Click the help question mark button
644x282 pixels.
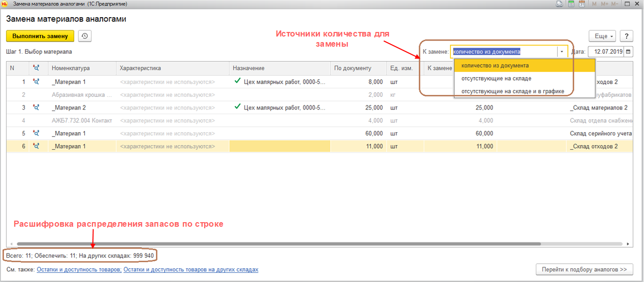(627, 37)
